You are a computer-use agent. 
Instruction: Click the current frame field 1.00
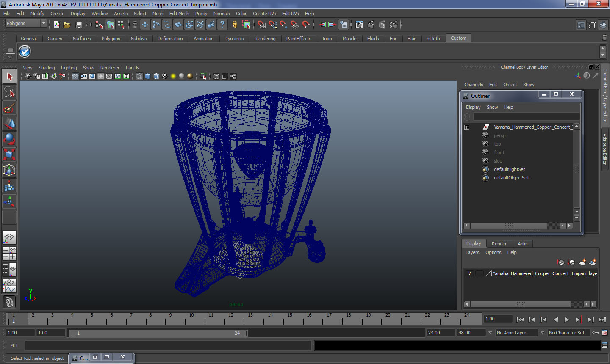point(498,319)
